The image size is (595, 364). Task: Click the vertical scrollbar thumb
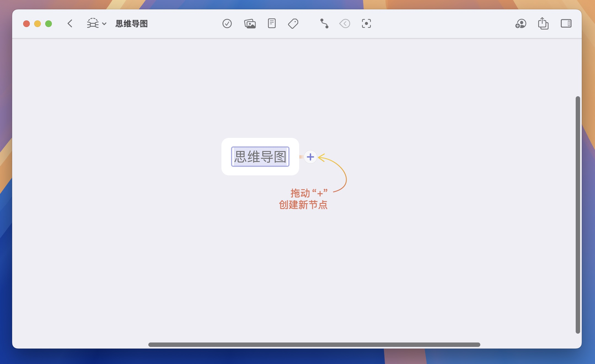tap(578, 215)
